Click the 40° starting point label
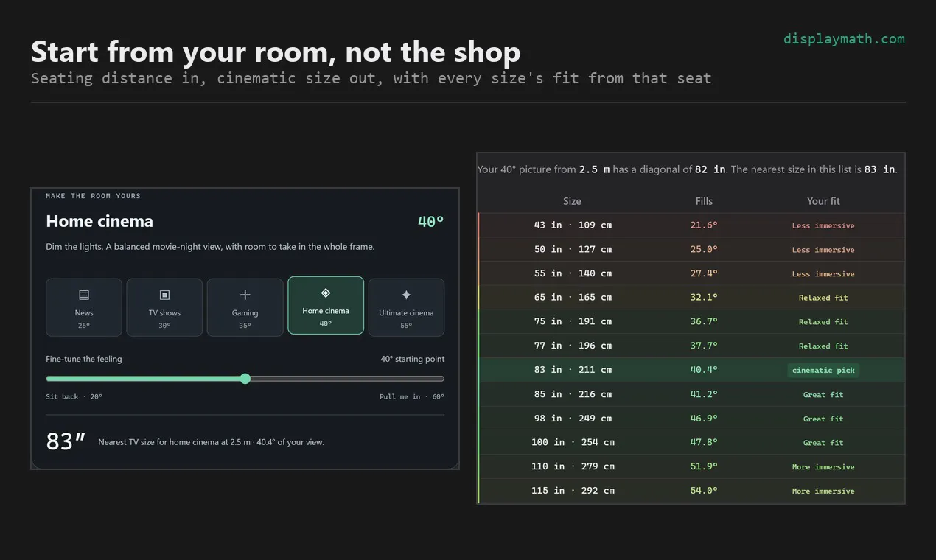The height and width of the screenshot is (560, 936). tap(412, 359)
